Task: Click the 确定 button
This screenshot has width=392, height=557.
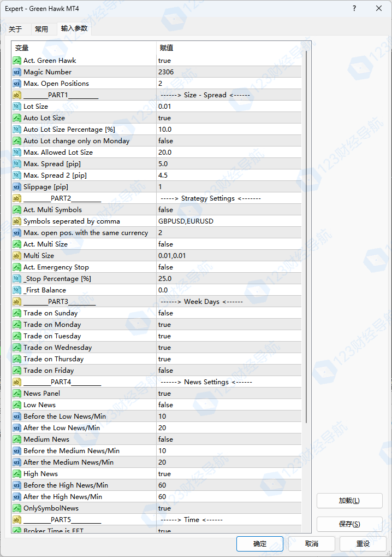Action: point(260,544)
